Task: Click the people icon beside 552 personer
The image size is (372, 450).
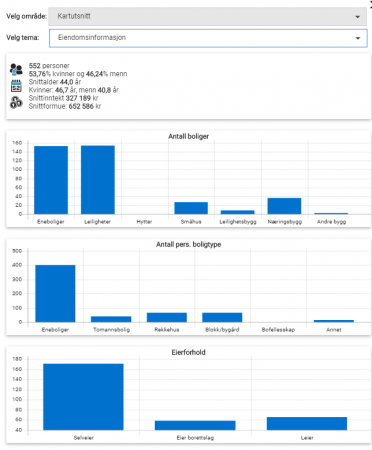Action: click(x=16, y=69)
